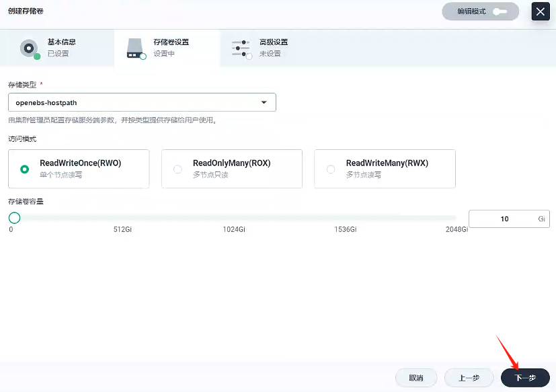The image size is (556, 392).
Task: Click the Gi unit label
Action: (541, 219)
